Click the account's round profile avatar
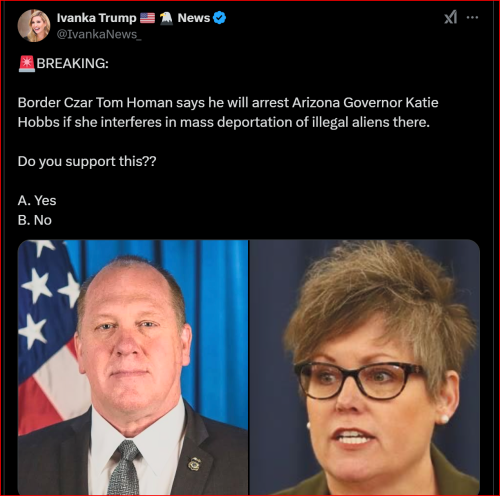 point(34,26)
